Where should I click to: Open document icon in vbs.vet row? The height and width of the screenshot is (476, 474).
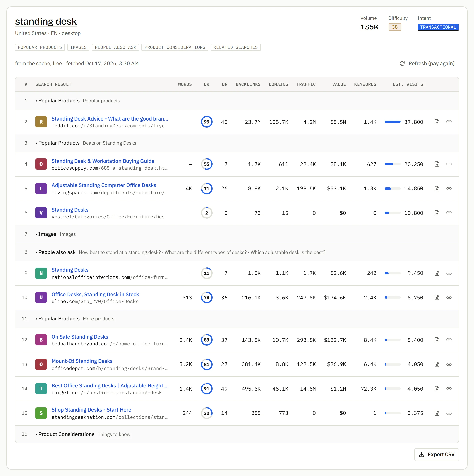[437, 213]
